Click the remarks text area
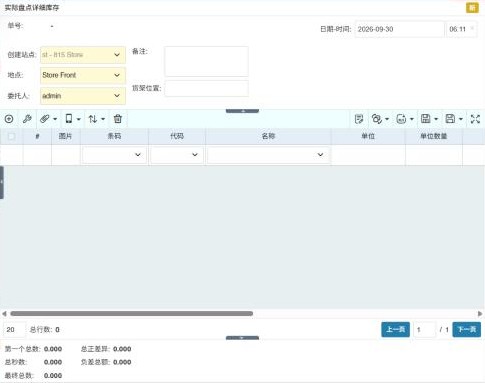Viewport: 485px width, 383px height. 206,61
